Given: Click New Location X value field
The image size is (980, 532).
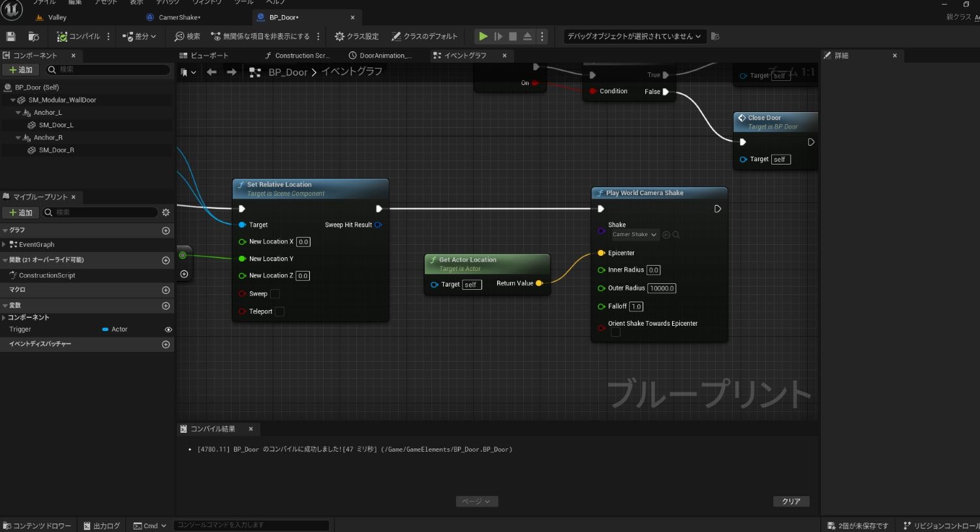Looking at the screenshot, I should 303,242.
